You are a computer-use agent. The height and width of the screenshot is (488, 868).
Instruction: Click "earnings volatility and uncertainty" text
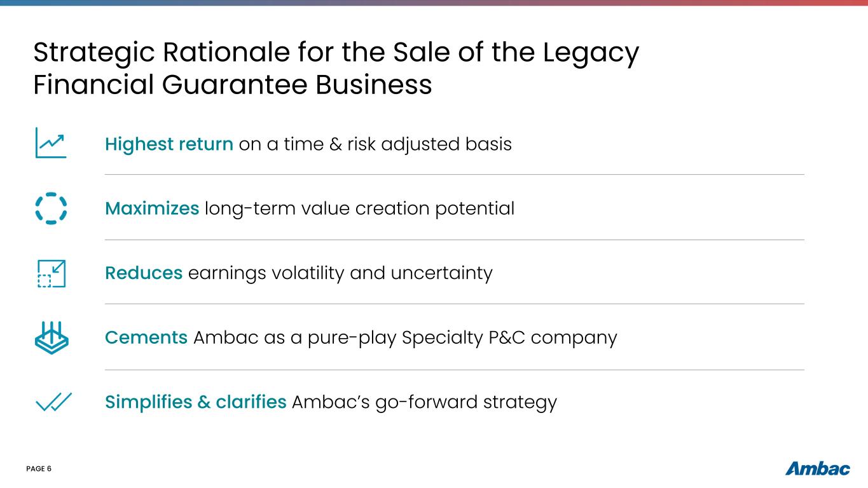[x=340, y=273]
